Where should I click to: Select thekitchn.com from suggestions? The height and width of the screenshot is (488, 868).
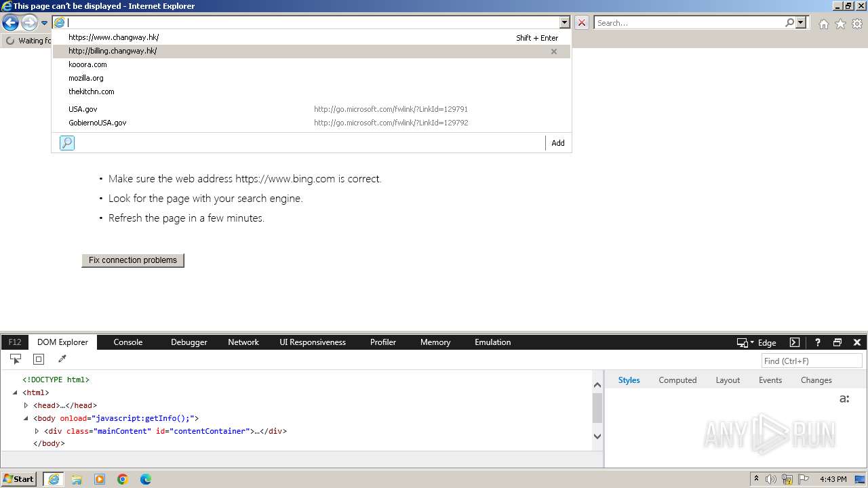point(312,92)
